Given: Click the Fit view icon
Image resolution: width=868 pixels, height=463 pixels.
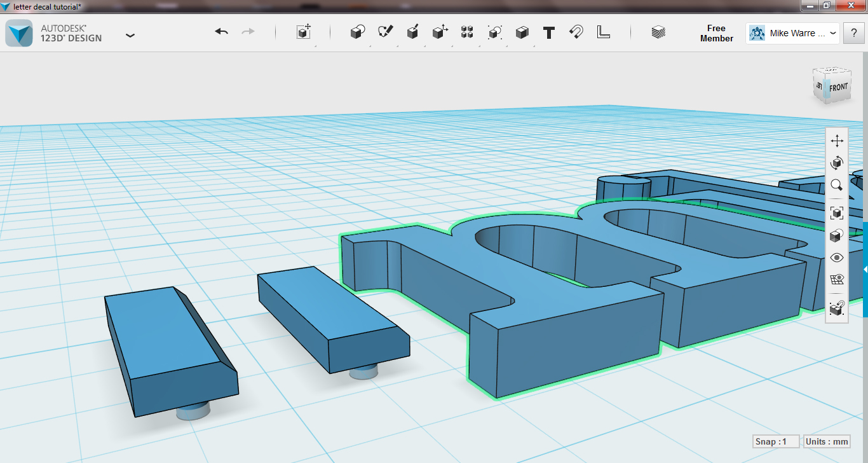Looking at the screenshot, I should click(x=837, y=213).
